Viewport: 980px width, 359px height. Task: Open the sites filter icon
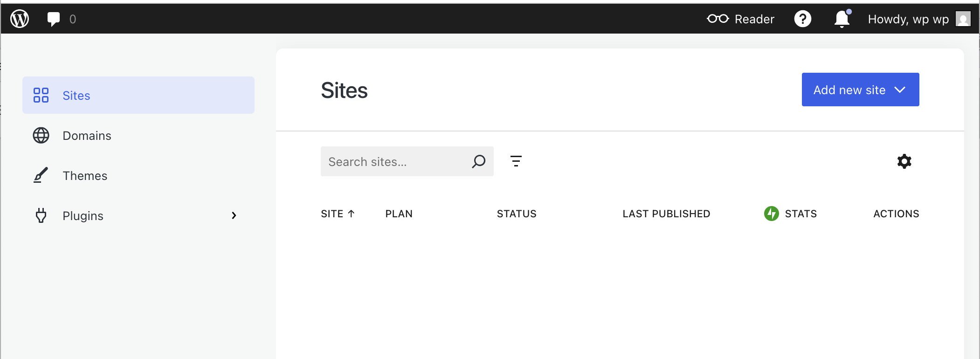coord(516,161)
